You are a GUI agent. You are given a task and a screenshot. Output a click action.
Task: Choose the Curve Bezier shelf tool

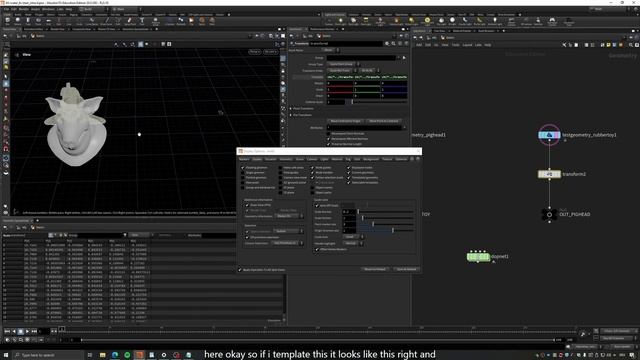click(x=92, y=21)
